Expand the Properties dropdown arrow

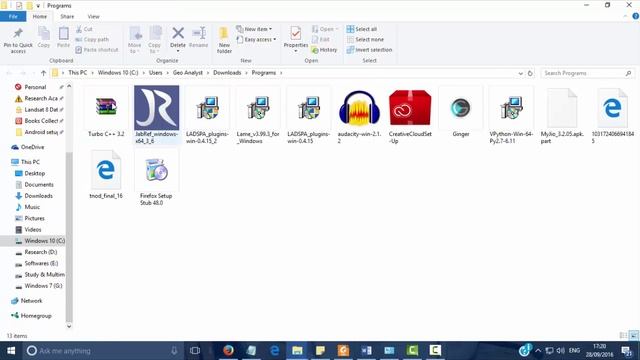[296, 51]
